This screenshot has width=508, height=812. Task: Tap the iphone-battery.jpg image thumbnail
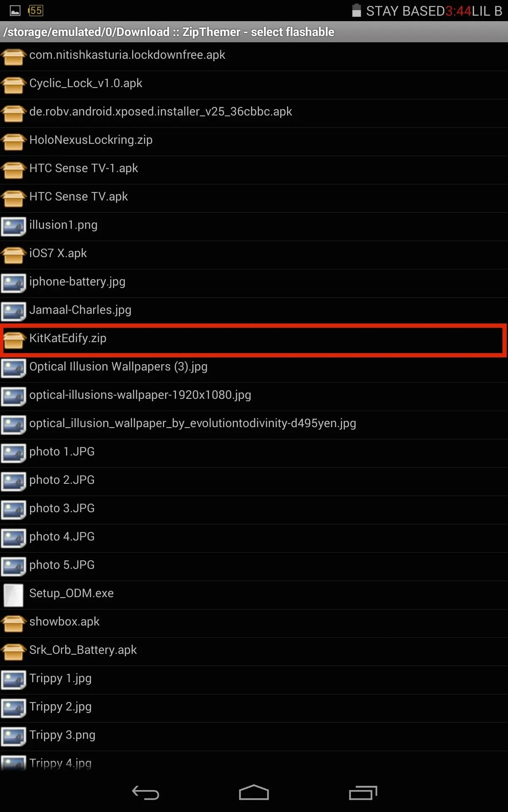14,283
